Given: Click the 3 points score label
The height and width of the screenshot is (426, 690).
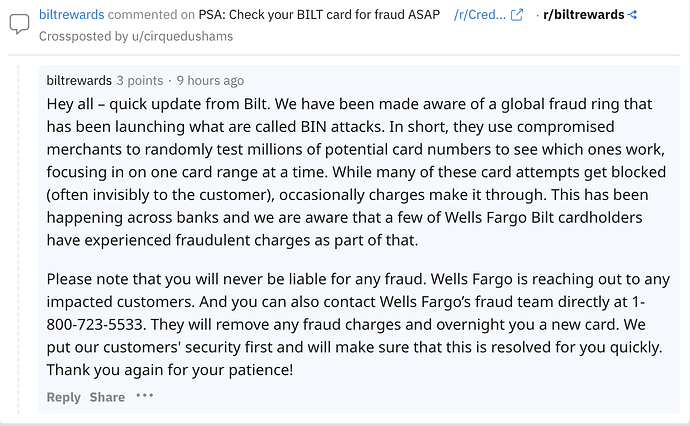Looking at the screenshot, I should [140, 81].
